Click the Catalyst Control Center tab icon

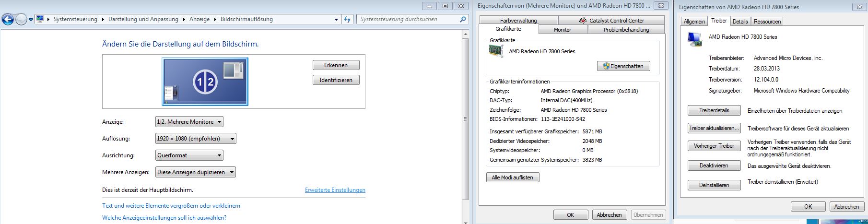[x=583, y=21]
